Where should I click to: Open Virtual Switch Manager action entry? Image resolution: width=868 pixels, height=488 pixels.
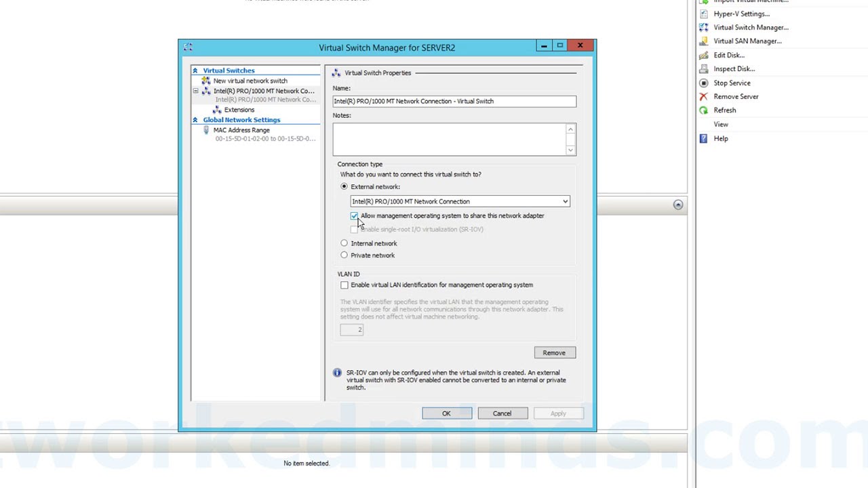751,27
